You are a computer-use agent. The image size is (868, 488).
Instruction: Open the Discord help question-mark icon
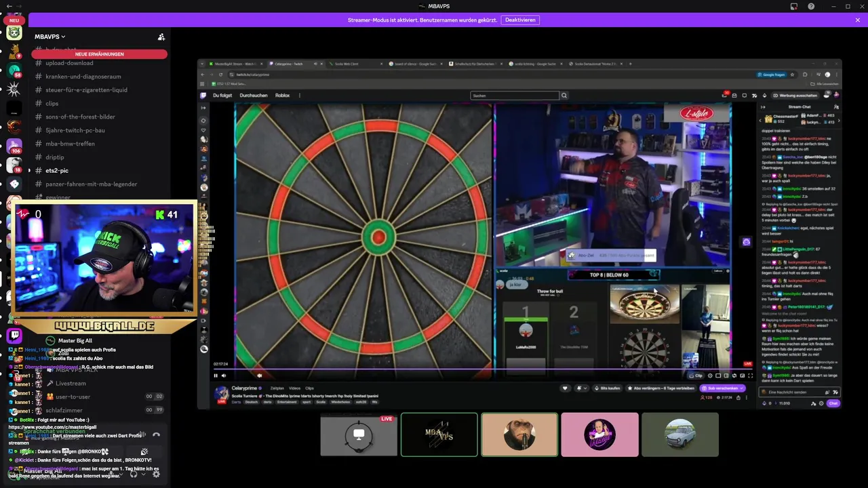pyautogui.click(x=811, y=6)
